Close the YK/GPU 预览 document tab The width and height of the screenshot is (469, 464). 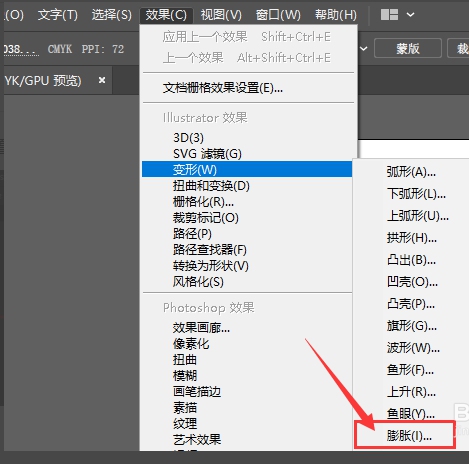coord(102,80)
